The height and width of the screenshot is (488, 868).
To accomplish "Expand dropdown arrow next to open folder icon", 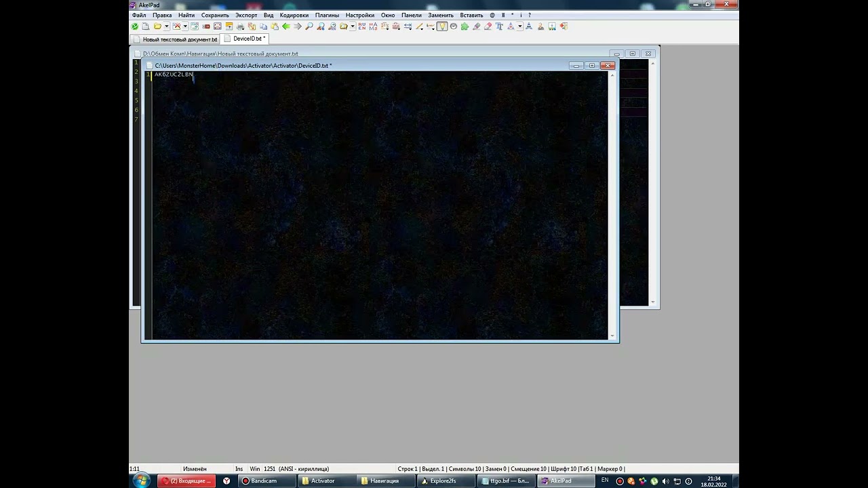I will click(166, 26).
